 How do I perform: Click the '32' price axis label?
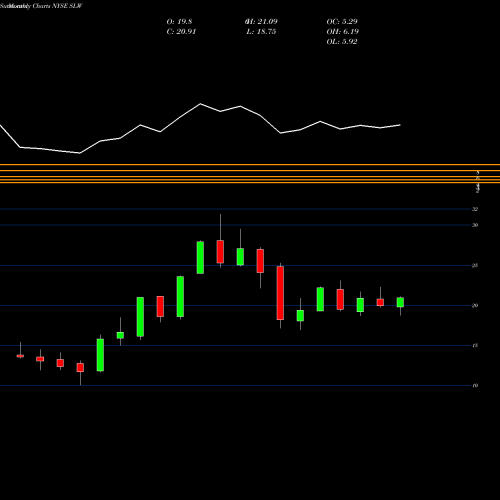click(x=475, y=209)
